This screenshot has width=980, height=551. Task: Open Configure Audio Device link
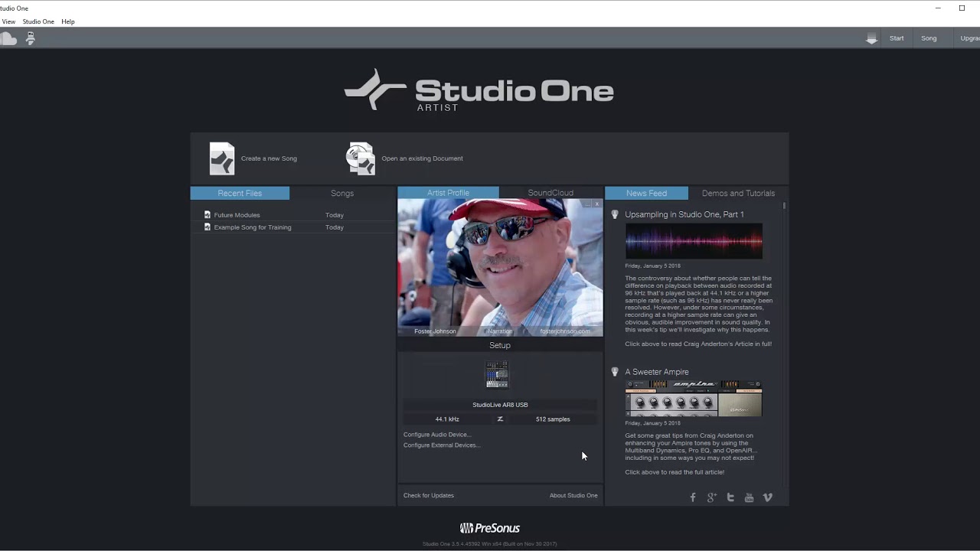click(x=437, y=435)
